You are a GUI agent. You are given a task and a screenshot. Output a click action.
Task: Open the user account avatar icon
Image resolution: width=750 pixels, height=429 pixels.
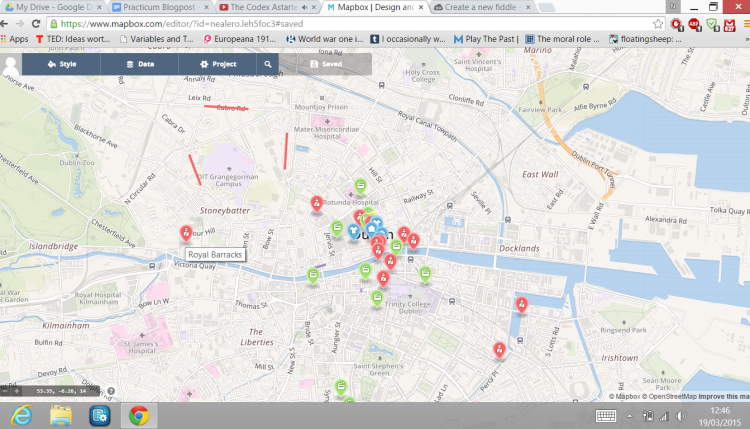(11, 65)
